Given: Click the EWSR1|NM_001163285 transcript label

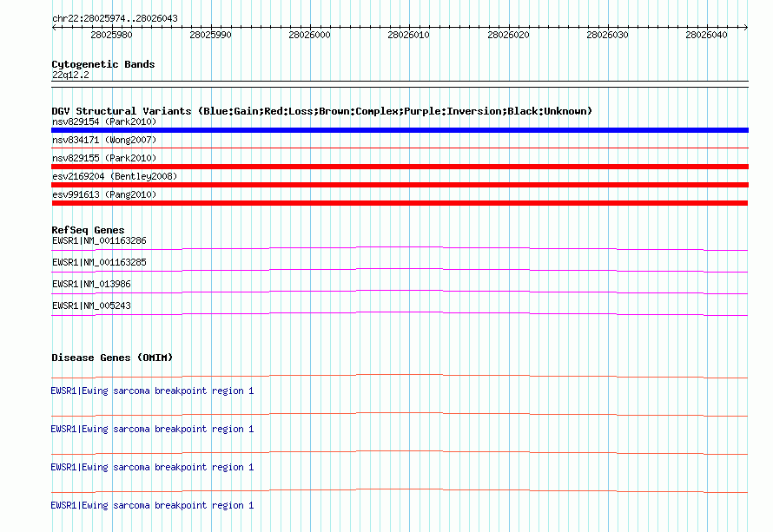Looking at the screenshot, I should click(99, 263).
